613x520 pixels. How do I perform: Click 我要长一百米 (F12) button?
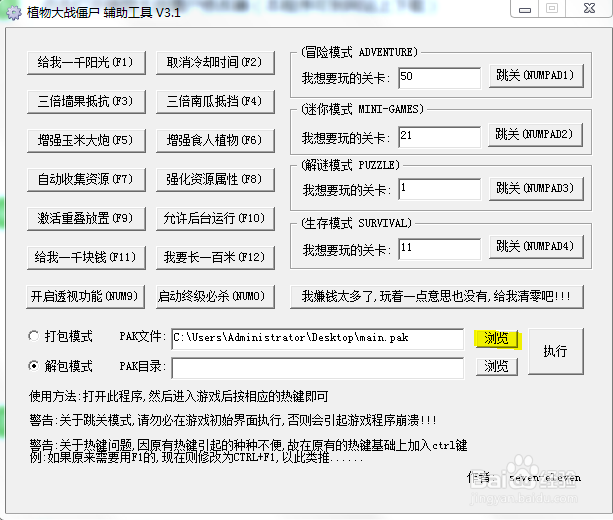[x=215, y=258]
